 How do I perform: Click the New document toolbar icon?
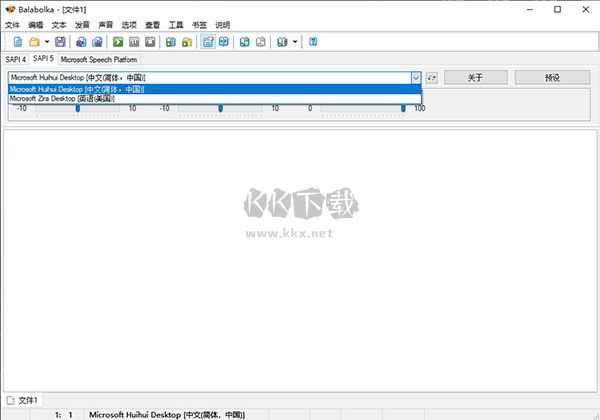pyautogui.click(x=18, y=42)
